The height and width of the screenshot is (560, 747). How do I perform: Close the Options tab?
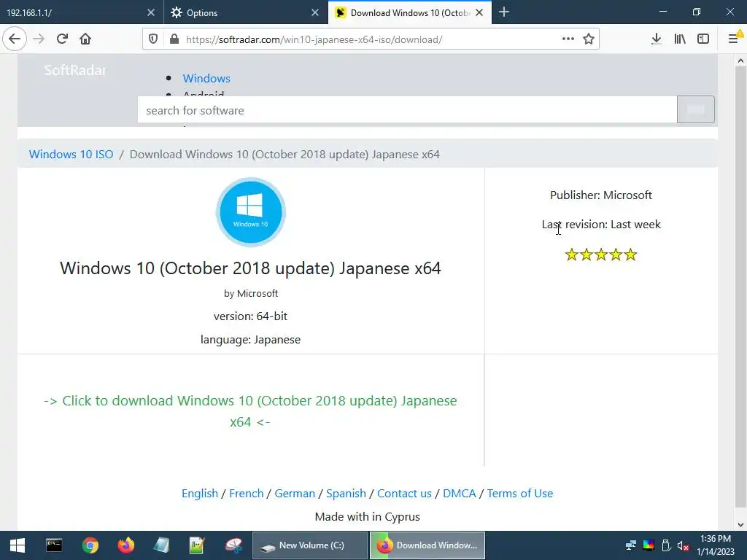pyautogui.click(x=315, y=13)
